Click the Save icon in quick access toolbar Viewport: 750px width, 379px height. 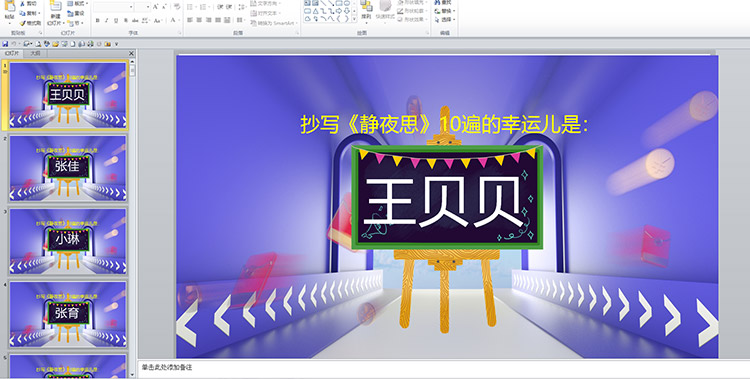[x=5, y=44]
